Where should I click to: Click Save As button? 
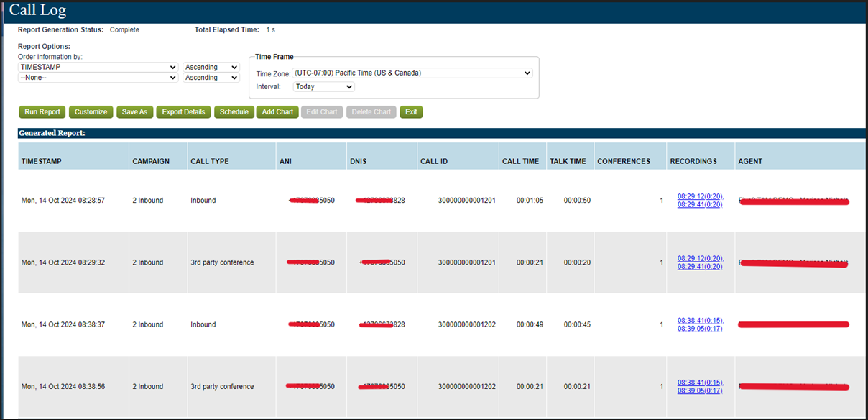134,112
